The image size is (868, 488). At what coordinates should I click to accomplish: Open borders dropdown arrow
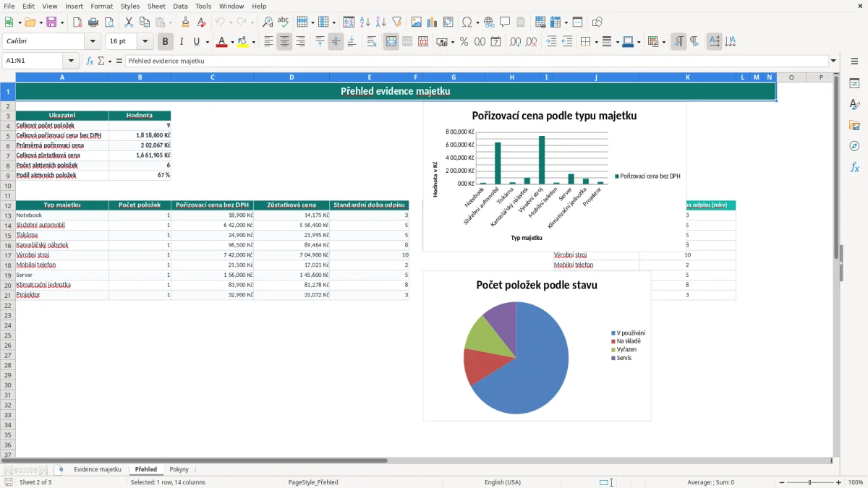pos(595,42)
